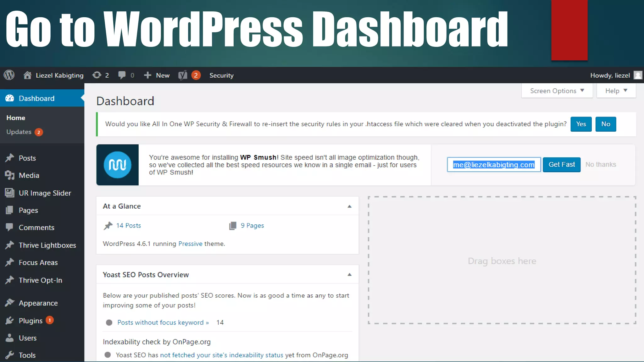Image resolution: width=644 pixels, height=362 pixels.
Task: Open user avatar next to Howdy, liezel
Action: (x=638, y=75)
